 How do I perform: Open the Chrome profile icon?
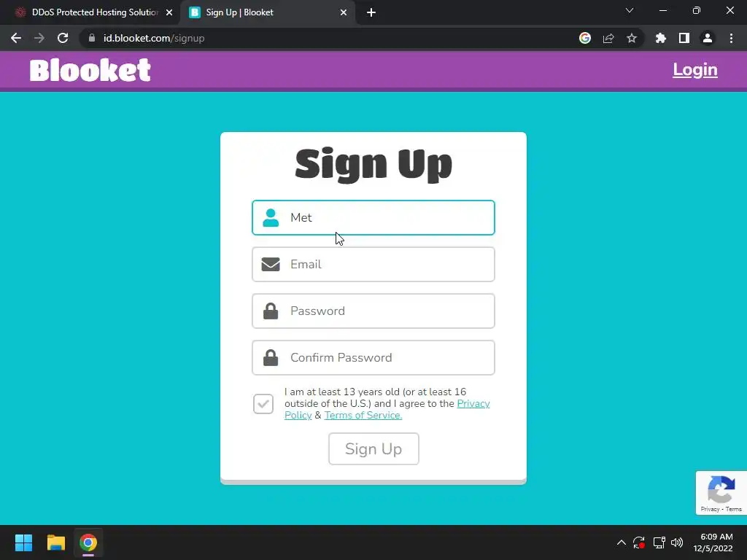click(x=708, y=38)
